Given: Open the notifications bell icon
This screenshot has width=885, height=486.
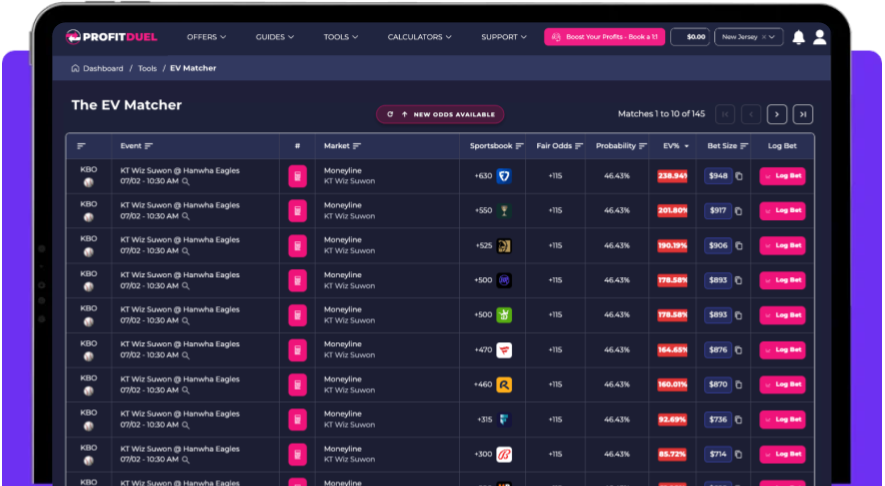Looking at the screenshot, I should [798, 37].
